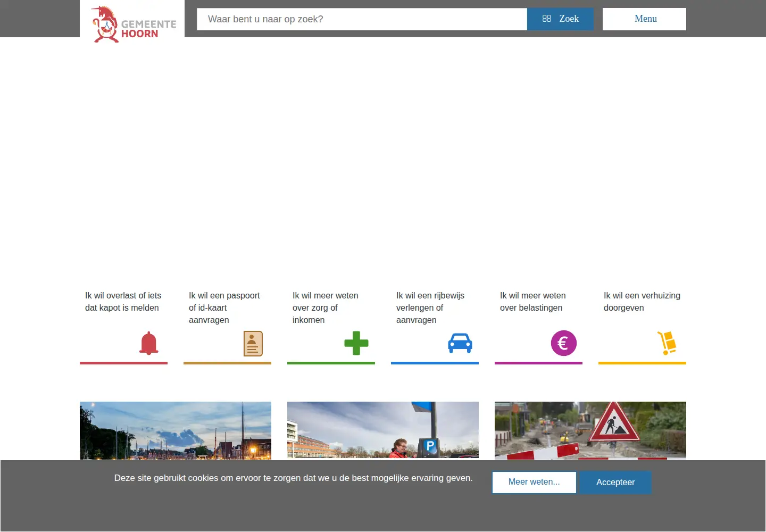Image resolution: width=766 pixels, height=532 pixels.
Task: Click the red bell overlast icon
Action: (149, 343)
